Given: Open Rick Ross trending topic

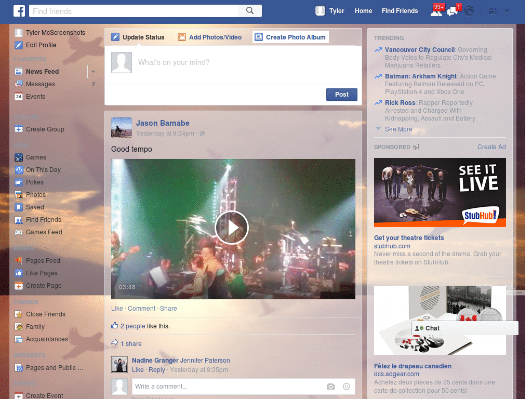Looking at the screenshot, I should (x=400, y=102).
